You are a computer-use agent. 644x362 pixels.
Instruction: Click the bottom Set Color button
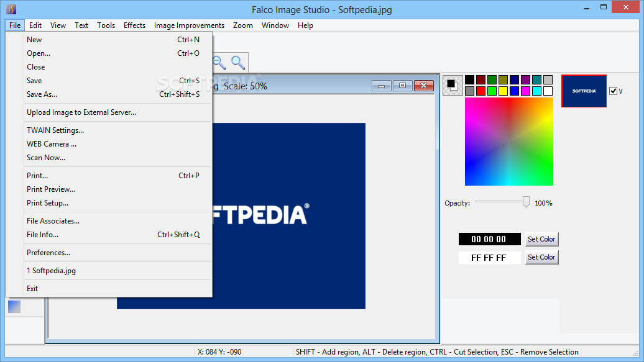pos(541,257)
